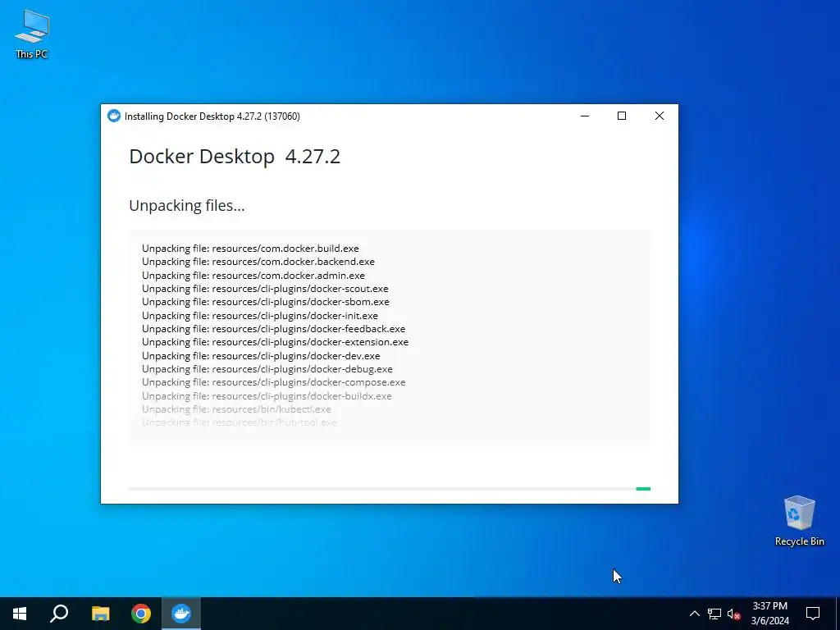Launch Google Chrome from the taskbar
Viewport: 840px width, 630px height.
(x=141, y=614)
